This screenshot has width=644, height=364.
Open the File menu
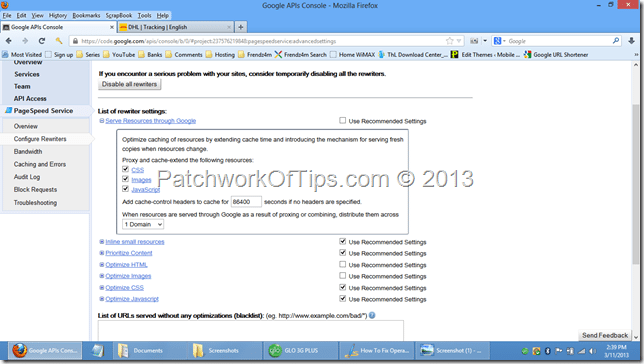tap(7, 15)
